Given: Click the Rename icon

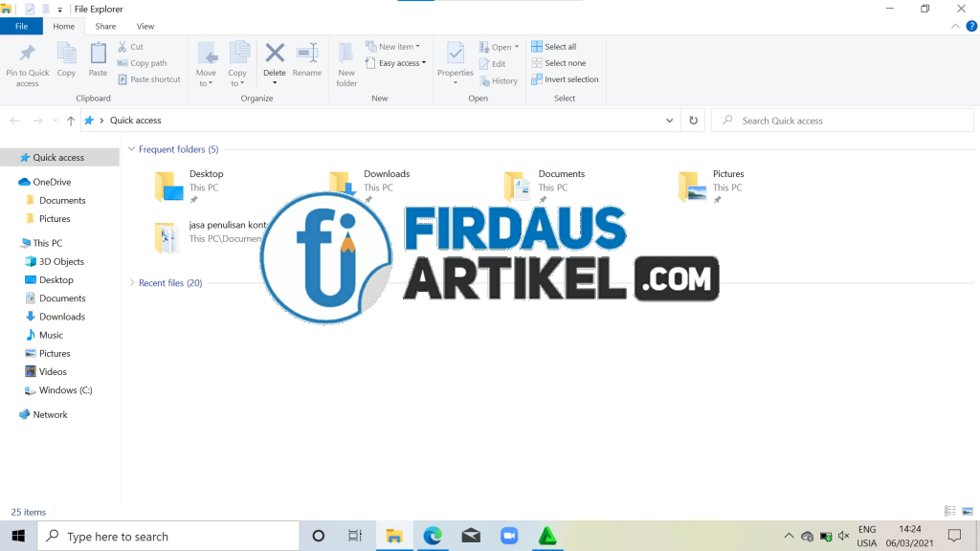Looking at the screenshot, I should pos(307,54).
